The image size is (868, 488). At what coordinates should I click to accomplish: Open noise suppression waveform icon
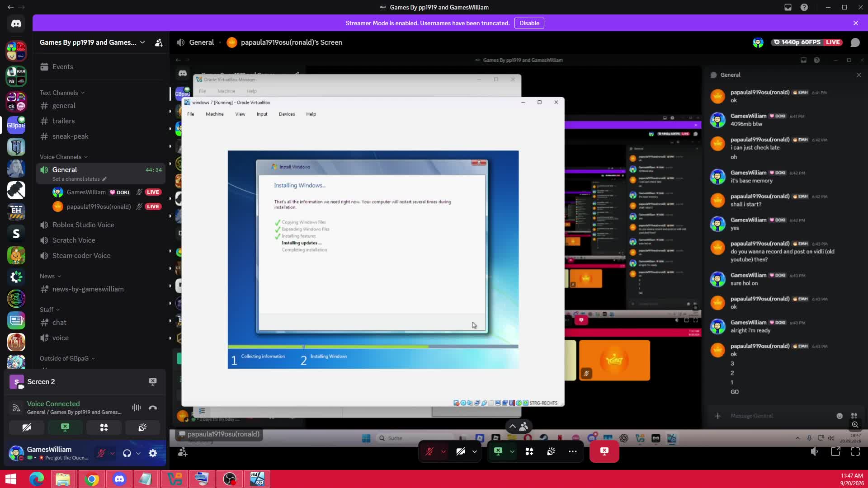click(136, 408)
